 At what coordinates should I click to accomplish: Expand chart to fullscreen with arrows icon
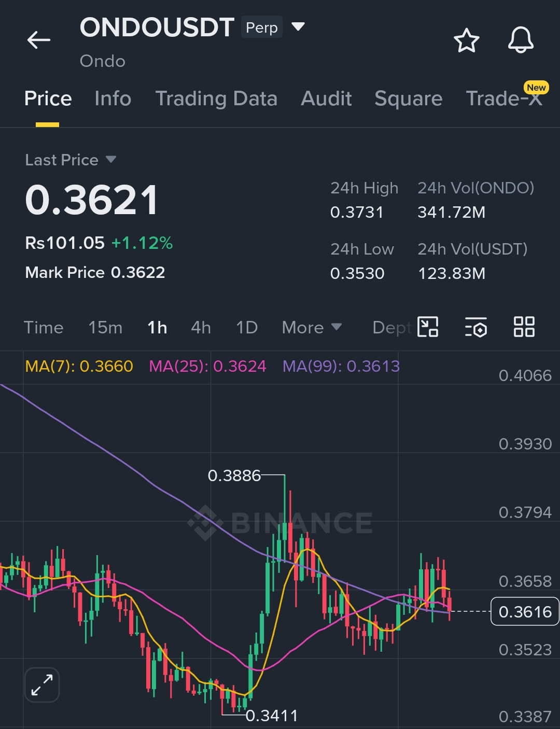[x=42, y=685]
